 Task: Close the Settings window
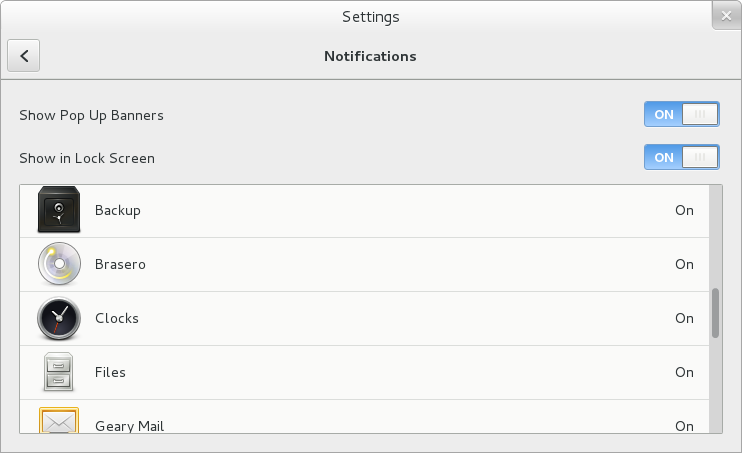pyautogui.click(x=725, y=16)
